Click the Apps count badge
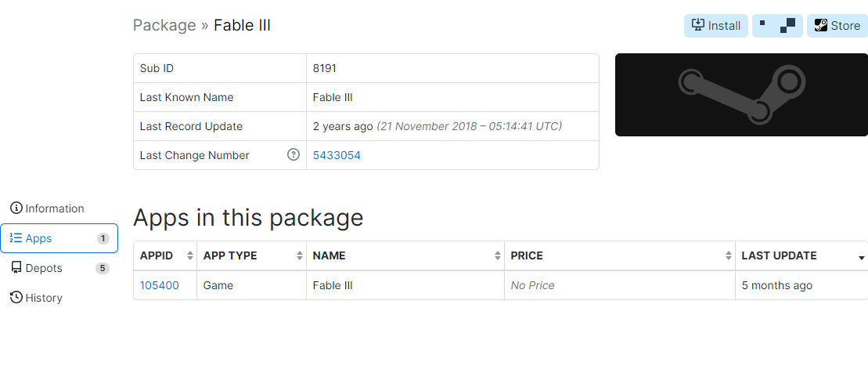Viewport: 868px width, 366px height. [x=103, y=238]
